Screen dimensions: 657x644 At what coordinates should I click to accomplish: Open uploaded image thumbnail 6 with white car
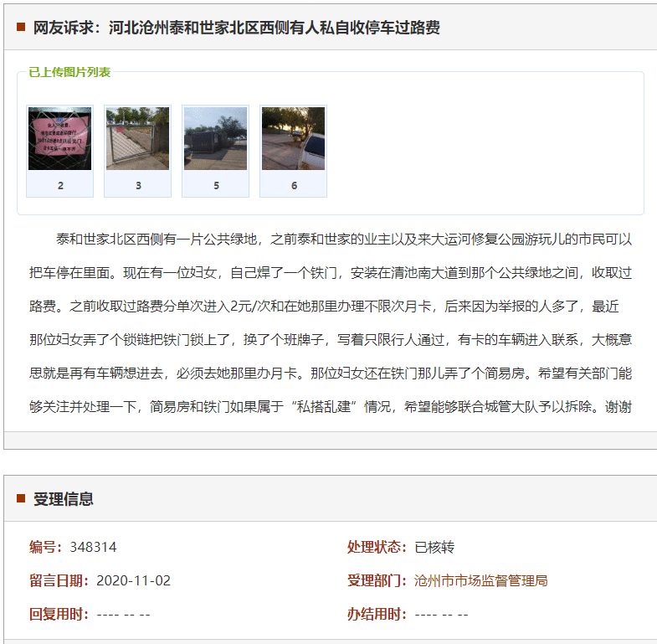pos(293,138)
